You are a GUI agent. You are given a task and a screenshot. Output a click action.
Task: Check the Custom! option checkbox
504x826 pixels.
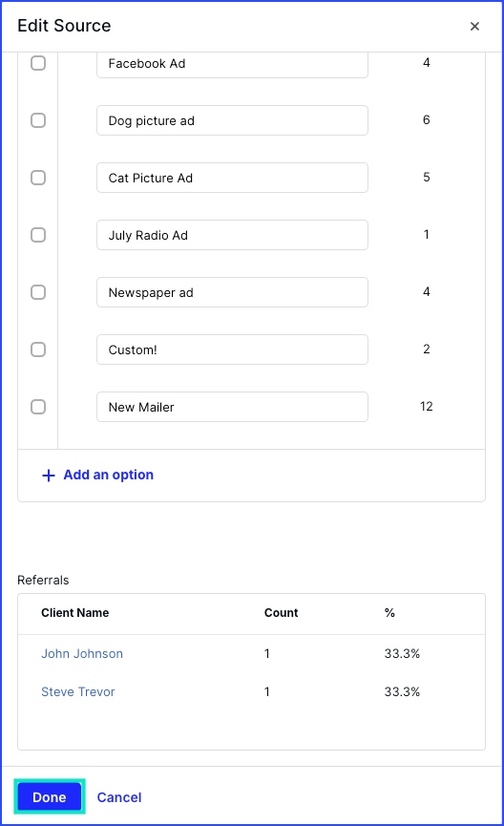pos(38,349)
